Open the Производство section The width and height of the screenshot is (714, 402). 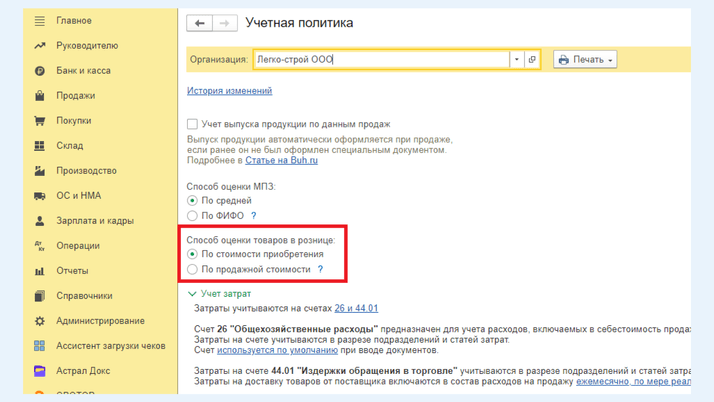click(x=87, y=171)
